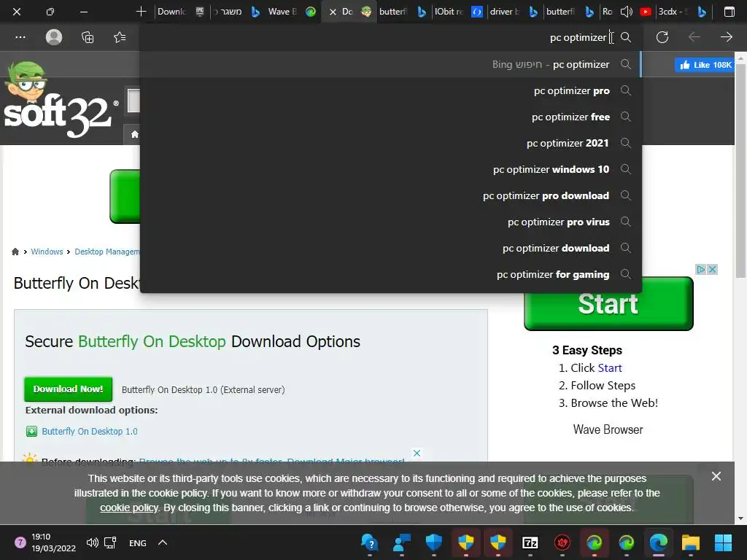
Task: Open File Explorer from taskbar
Action: pos(690,542)
